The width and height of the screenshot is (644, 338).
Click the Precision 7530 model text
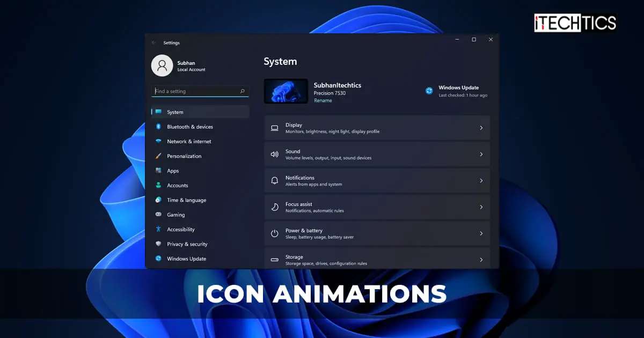(330, 93)
